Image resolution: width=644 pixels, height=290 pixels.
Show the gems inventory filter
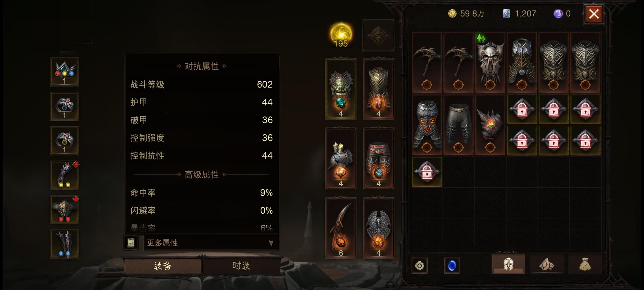547,264
